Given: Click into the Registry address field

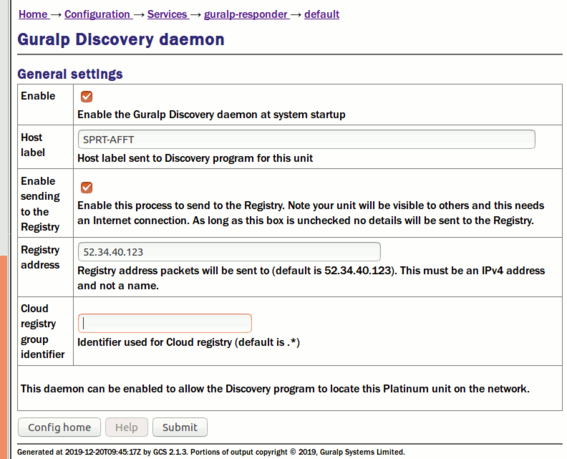Looking at the screenshot, I should 229,252.
